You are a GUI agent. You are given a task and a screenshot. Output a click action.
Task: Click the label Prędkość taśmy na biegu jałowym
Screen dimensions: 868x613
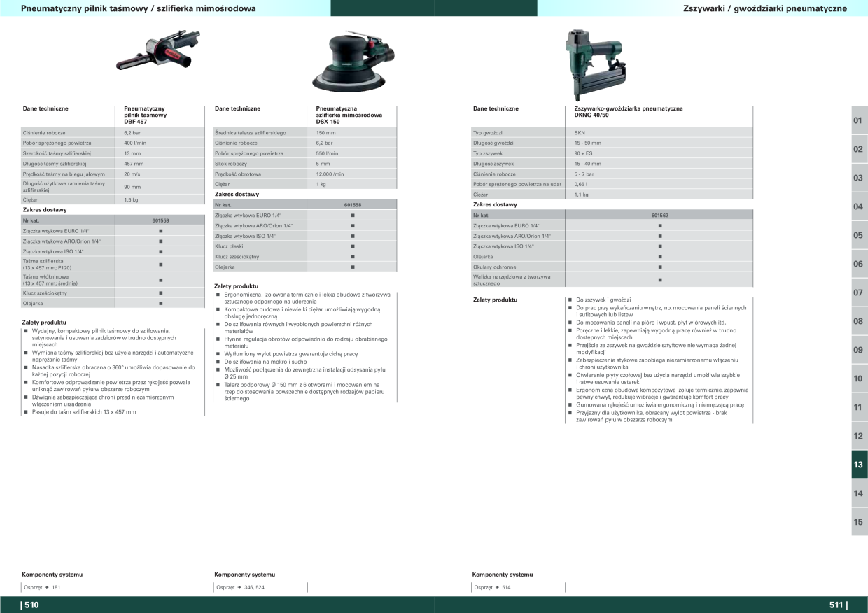(x=64, y=174)
